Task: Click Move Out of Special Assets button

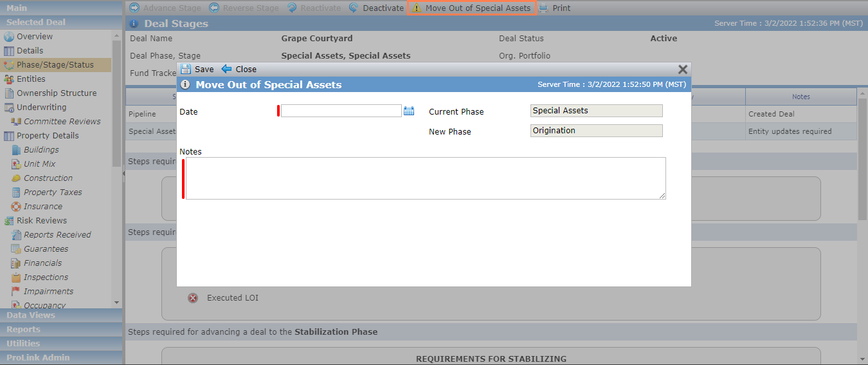Action: [471, 8]
